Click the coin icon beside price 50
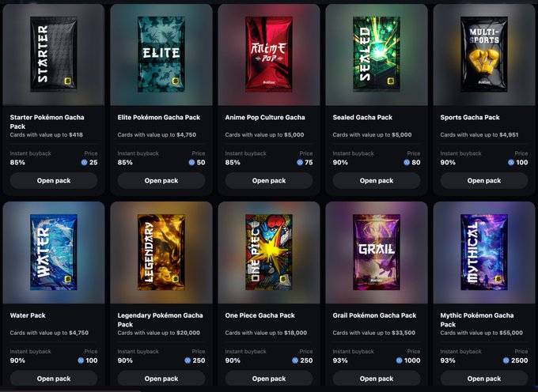This screenshot has width=538, height=392. click(191, 163)
